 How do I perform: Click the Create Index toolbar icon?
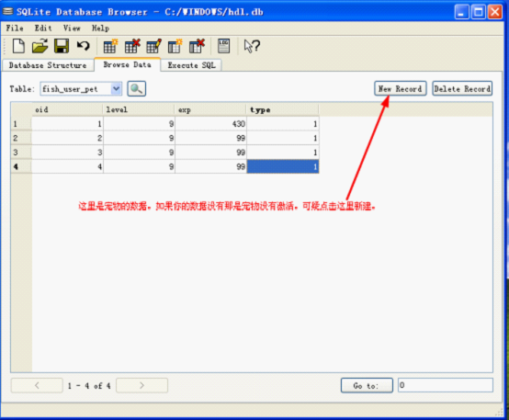175,46
